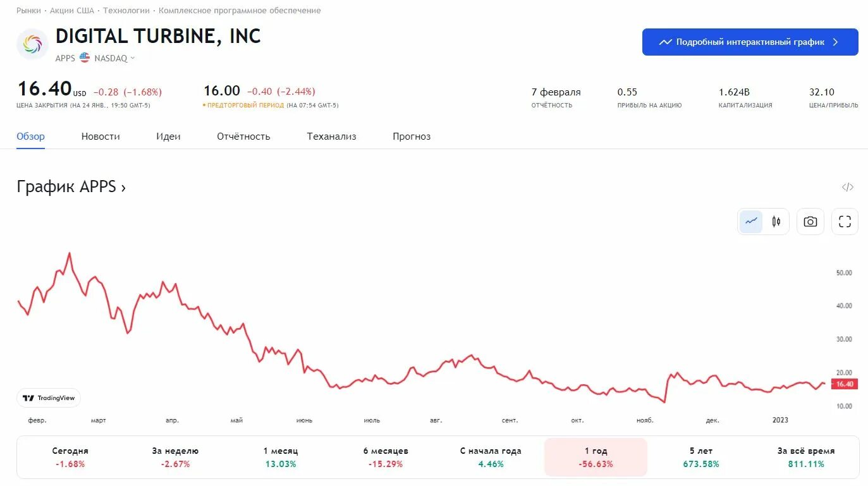Open the Новости tab
868x486 pixels.
click(x=101, y=137)
